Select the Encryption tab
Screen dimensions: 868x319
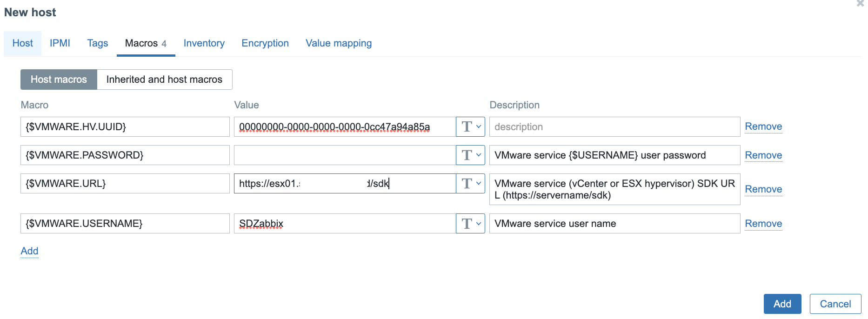(x=265, y=43)
